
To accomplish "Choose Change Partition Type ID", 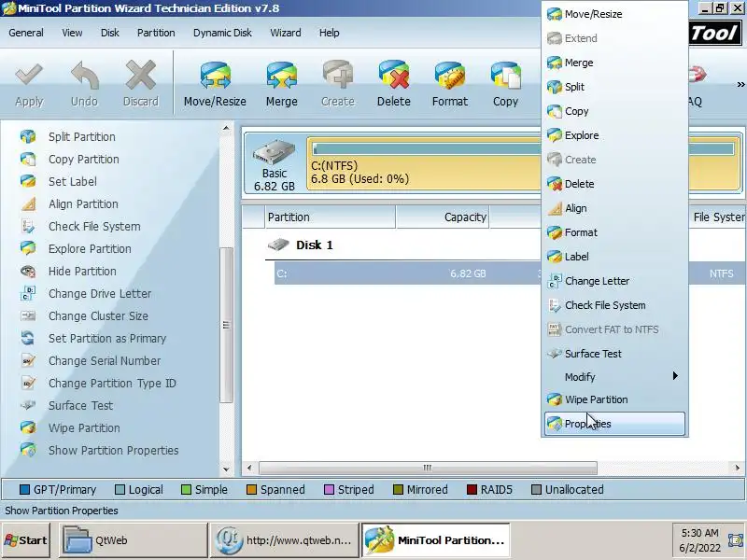I will point(112,383).
